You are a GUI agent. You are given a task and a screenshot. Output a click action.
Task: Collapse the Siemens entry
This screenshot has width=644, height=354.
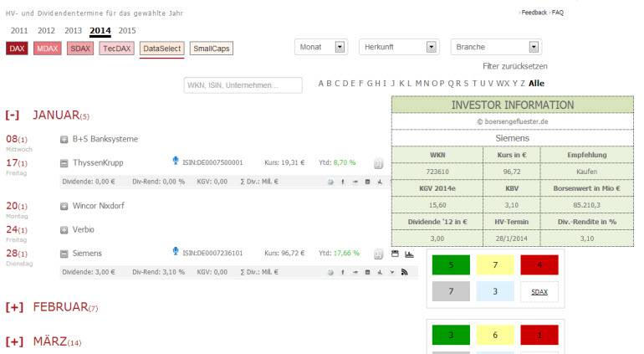click(x=64, y=254)
